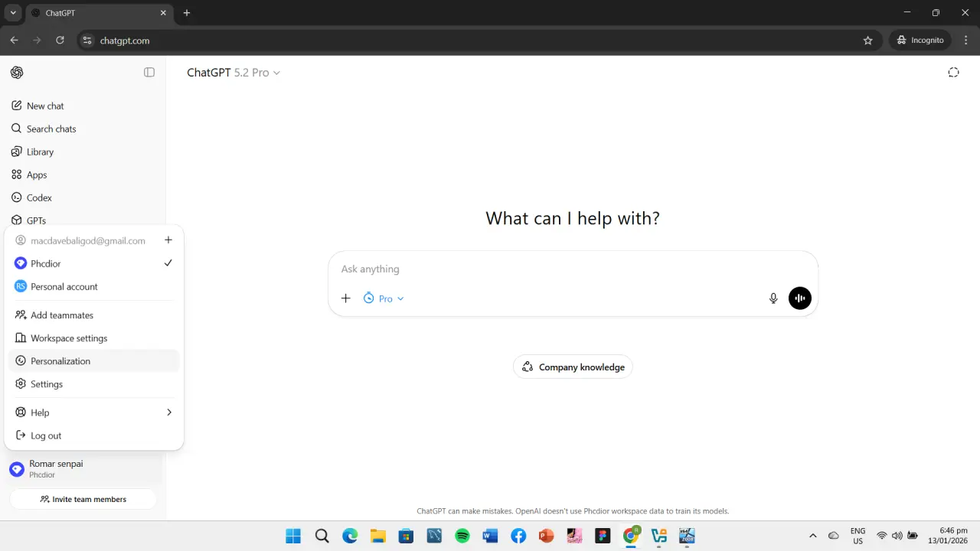
Task: Open File Explorer from the taskbar
Action: tap(378, 536)
